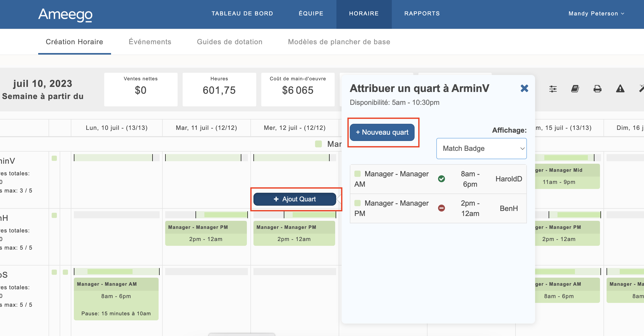644x336 pixels.
Task: Open the warning triangle alerts icon
Action: pyautogui.click(x=620, y=89)
